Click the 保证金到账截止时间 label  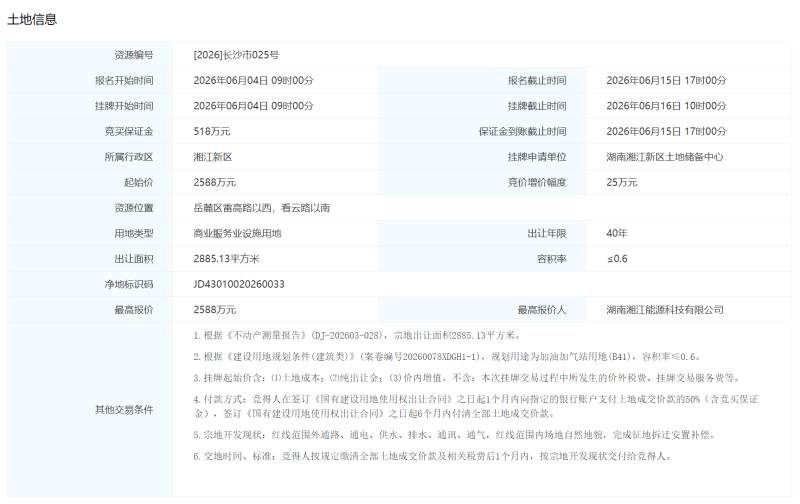coord(522,132)
